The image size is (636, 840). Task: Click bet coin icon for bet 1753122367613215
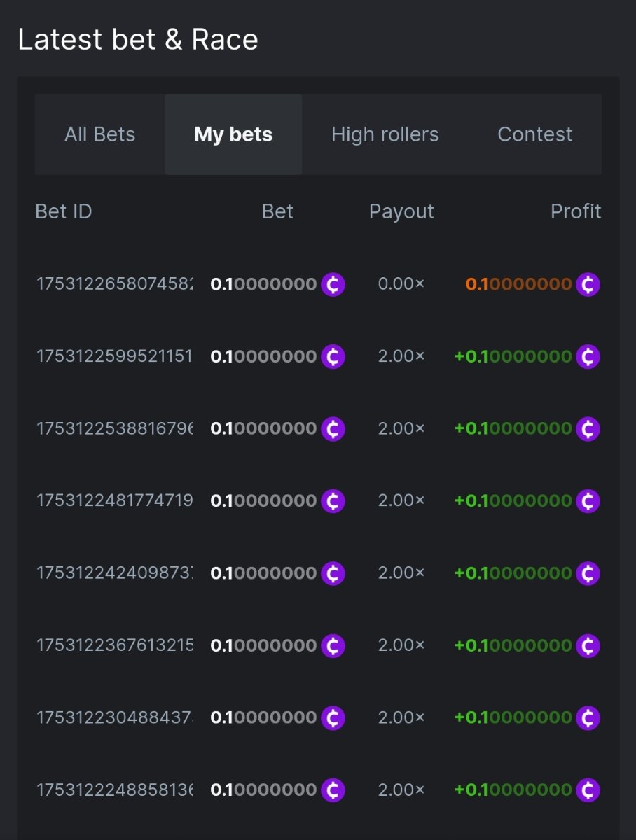(x=333, y=645)
